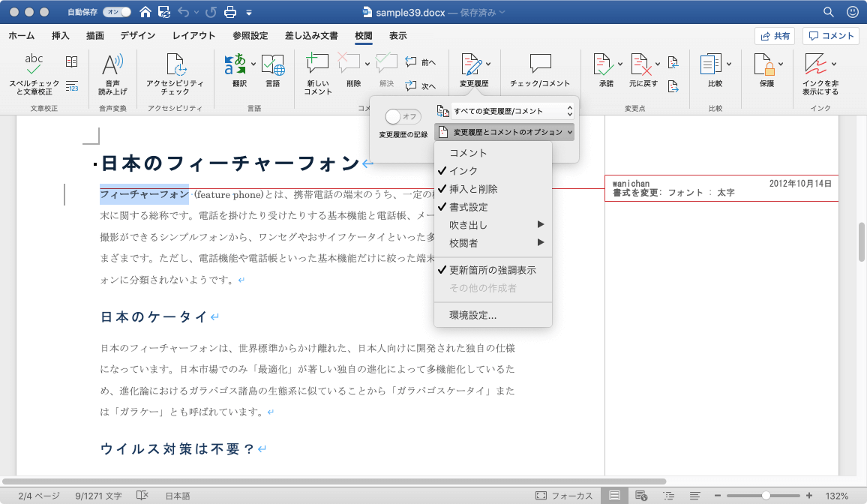This screenshot has width=867, height=504.
Task: Toggle the track changes recording switch
Action: (403, 116)
